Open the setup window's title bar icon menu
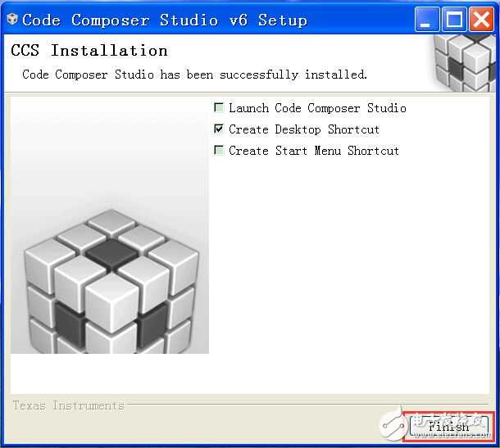500x448 pixels. pyautogui.click(x=11, y=20)
